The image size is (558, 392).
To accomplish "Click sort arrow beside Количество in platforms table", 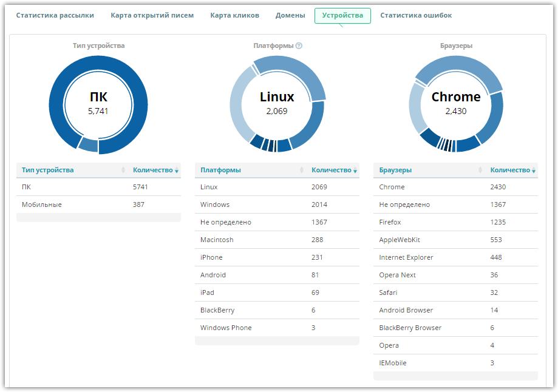I will click(355, 171).
